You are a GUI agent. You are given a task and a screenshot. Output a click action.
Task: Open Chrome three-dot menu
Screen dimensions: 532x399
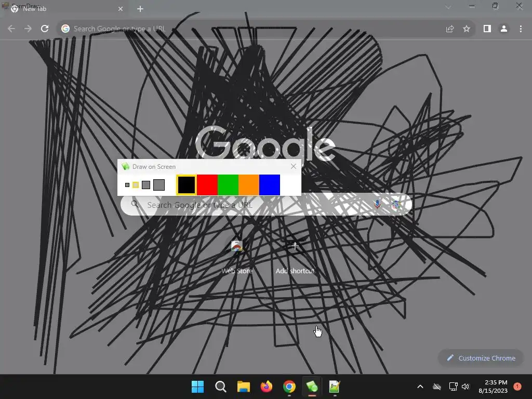(521, 29)
